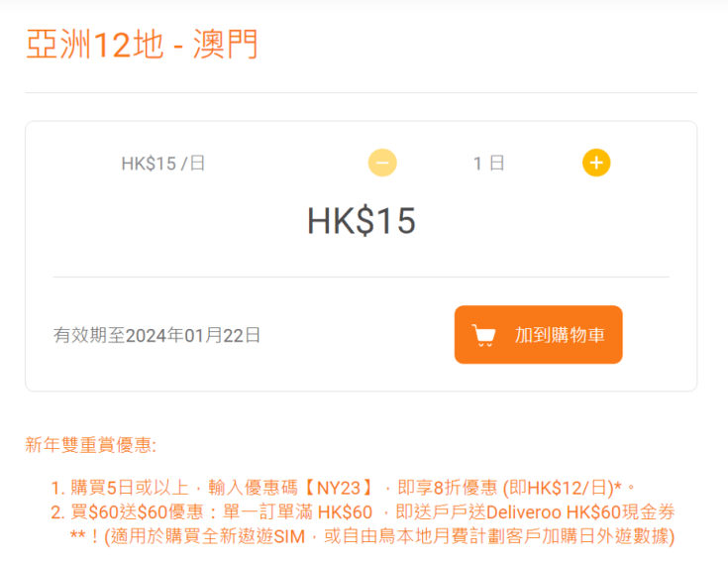The width and height of the screenshot is (728, 564).
Task: Decrease the day count with the minus button
Action: pyautogui.click(x=382, y=163)
